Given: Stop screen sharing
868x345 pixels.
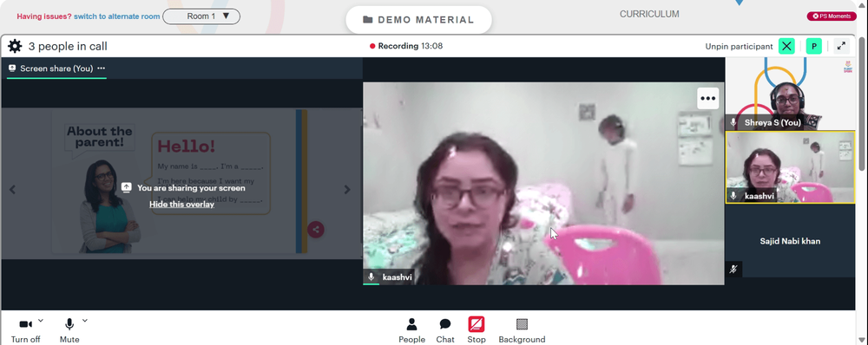Looking at the screenshot, I should coord(476,330).
